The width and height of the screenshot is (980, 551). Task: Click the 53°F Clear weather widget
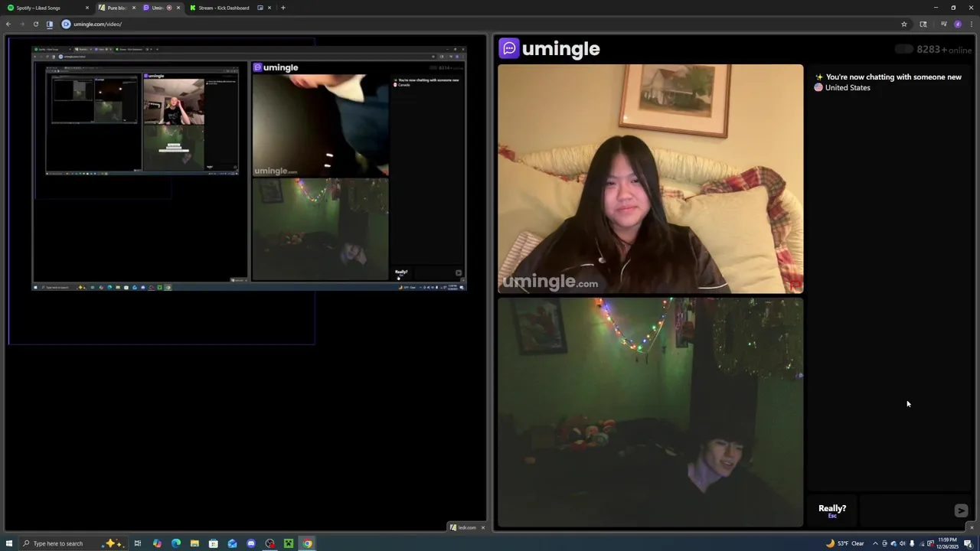(x=845, y=543)
